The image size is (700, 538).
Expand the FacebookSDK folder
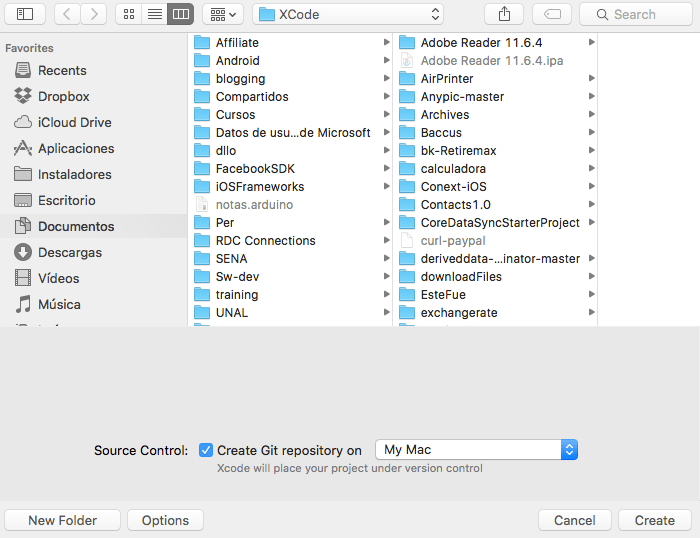[386, 168]
